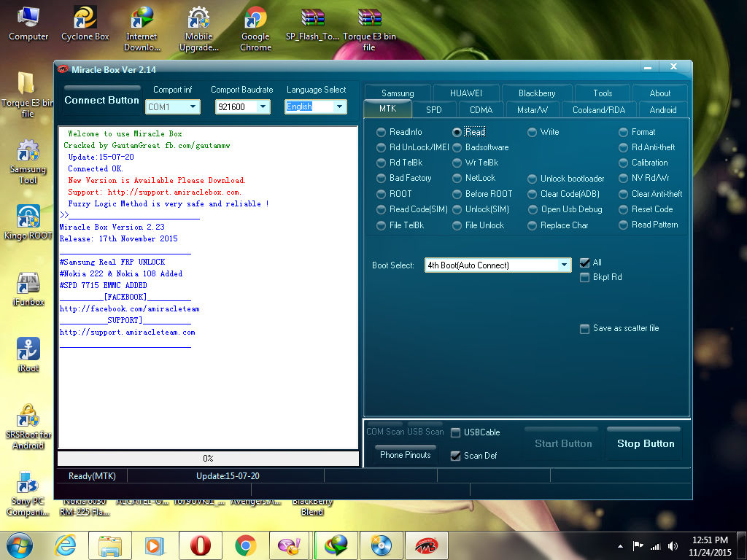Viewport: 747px width, 560px height.
Task: Click the Action Center flag tray icon
Action: tap(638, 546)
